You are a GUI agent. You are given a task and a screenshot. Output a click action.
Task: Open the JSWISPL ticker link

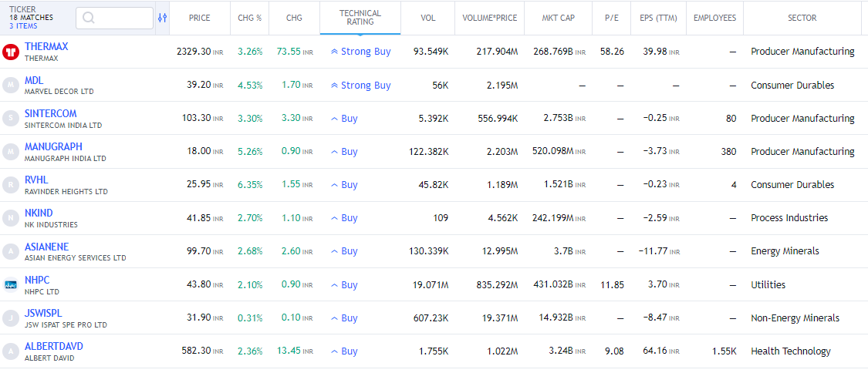coord(43,314)
